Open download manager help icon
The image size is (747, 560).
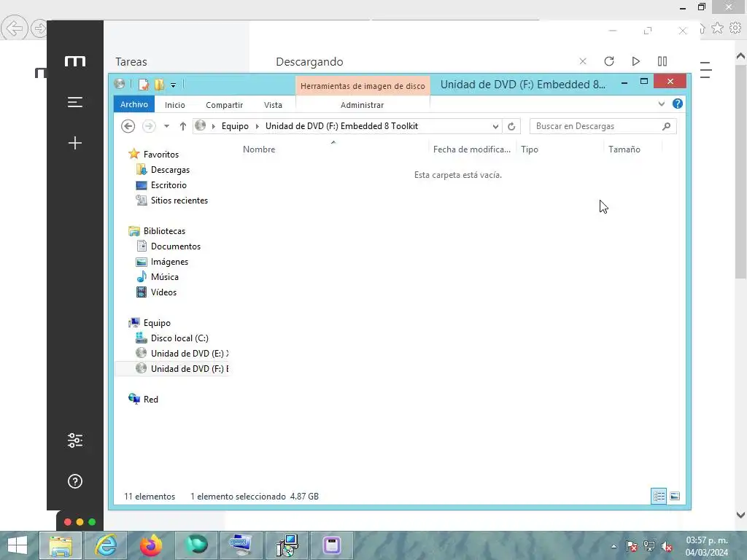pyautogui.click(x=75, y=481)
